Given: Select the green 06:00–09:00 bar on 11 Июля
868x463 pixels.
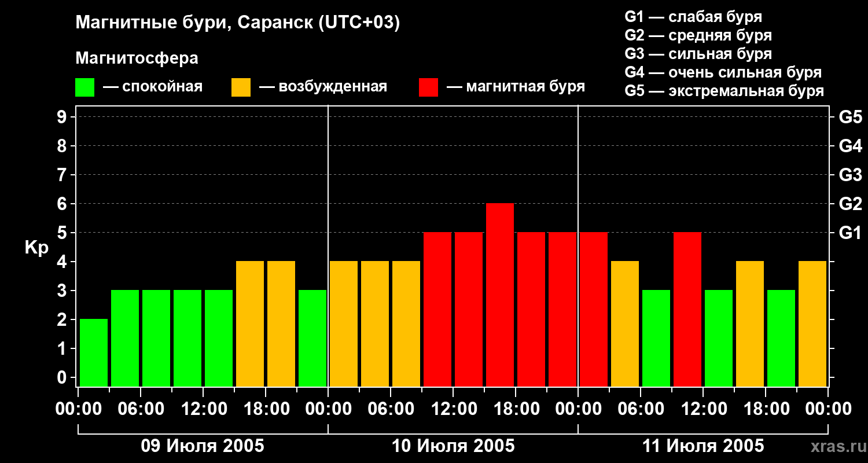Looking at the screenshot, I should pos(656,339).
